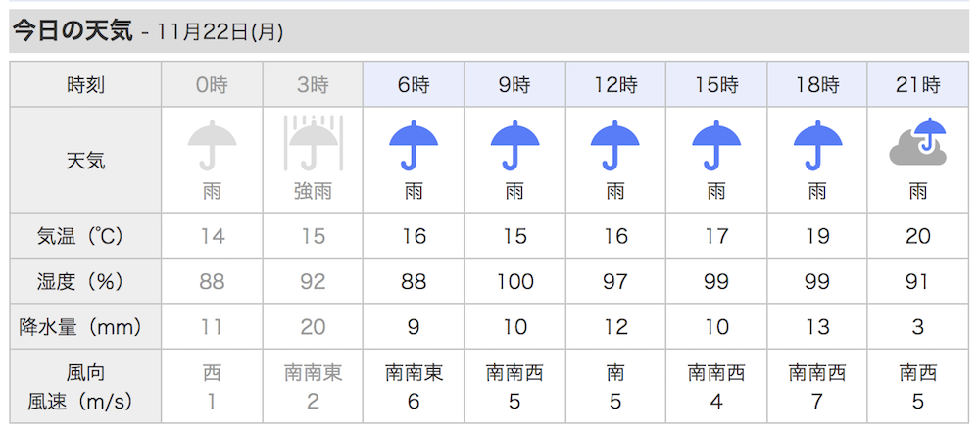Viewport: 980px width, 433px height.
Task: Click the 南南東 wind direction at 6時
Action: [x=414, y=373]
